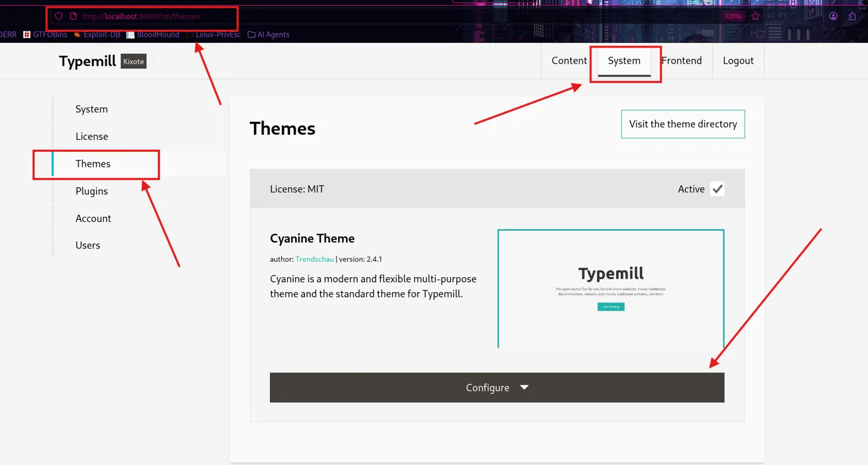Click the version: 2.4.1 text

tap(361, 259)
